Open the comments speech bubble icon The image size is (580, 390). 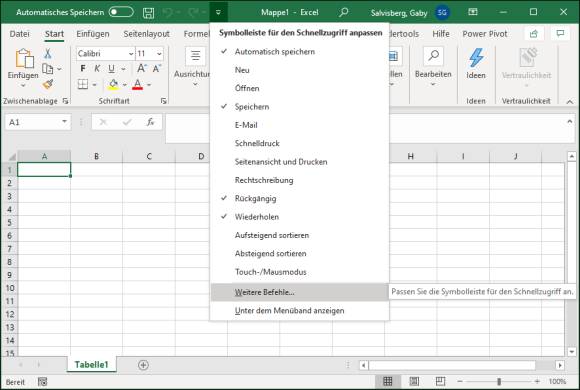click(x=560, y=34)
